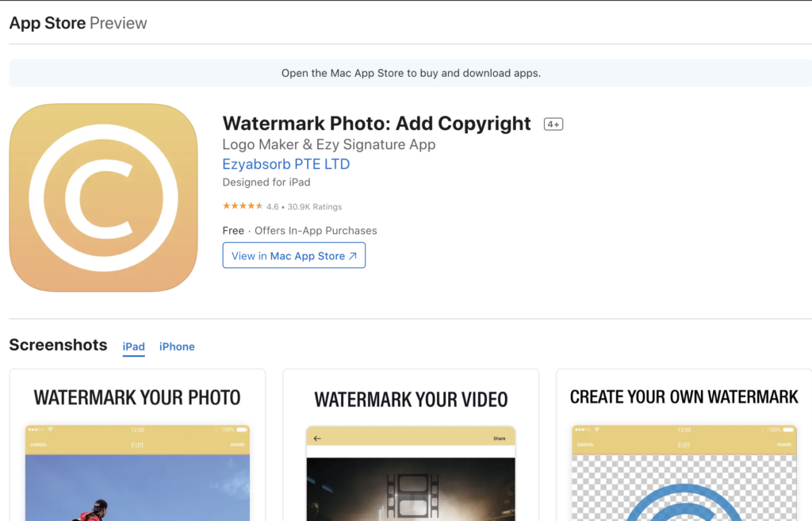Open the Watermark Your Photo screenshot
The width and height of the screenshot is (812, 521).
(x=137, y=445)
